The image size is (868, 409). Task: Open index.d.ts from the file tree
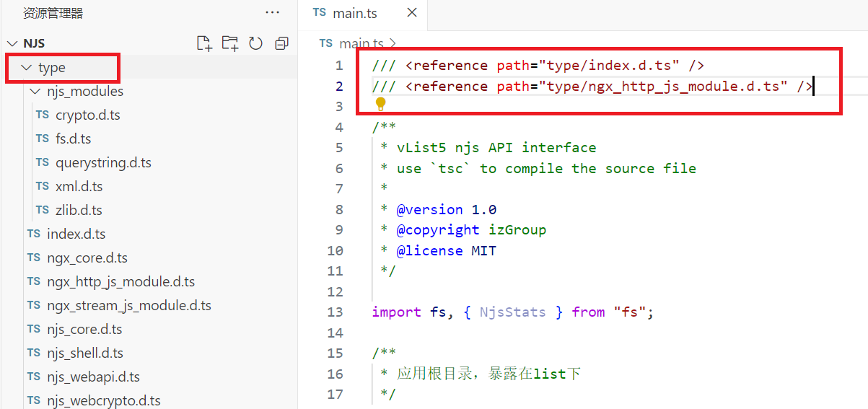point(76,234)
